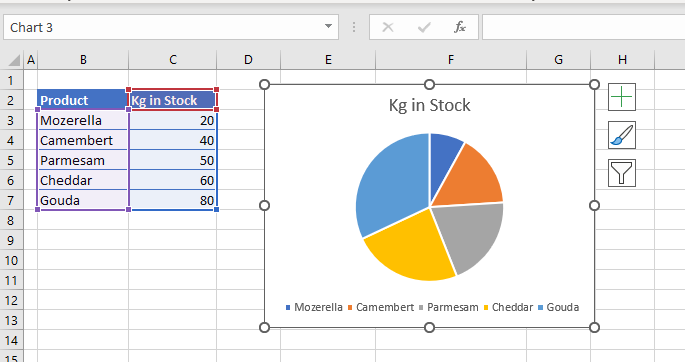The height and width of the screenshot is (362, 685).
Task: Select the Camembert cell
Action: [83, 140]
